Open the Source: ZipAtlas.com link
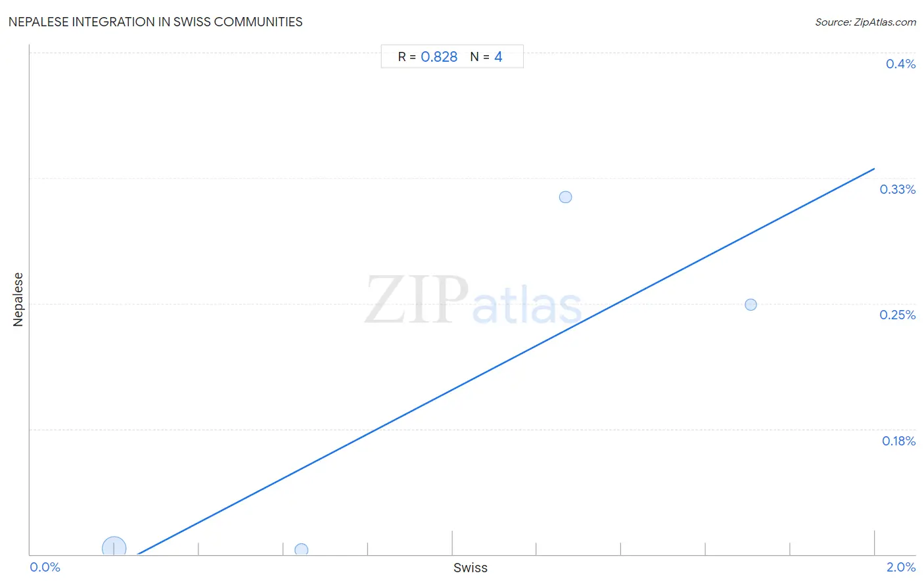The image size is (924, 586). click(866, 22)
